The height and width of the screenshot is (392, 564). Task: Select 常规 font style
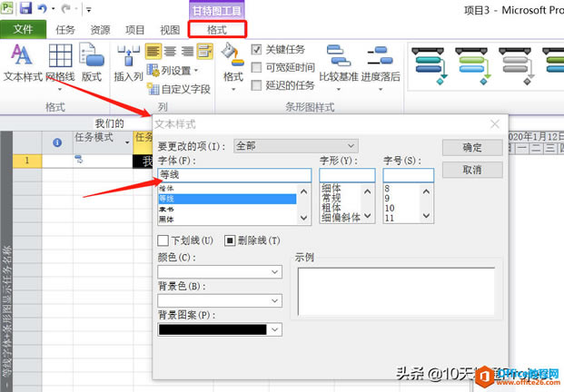[x=331, y=198]
